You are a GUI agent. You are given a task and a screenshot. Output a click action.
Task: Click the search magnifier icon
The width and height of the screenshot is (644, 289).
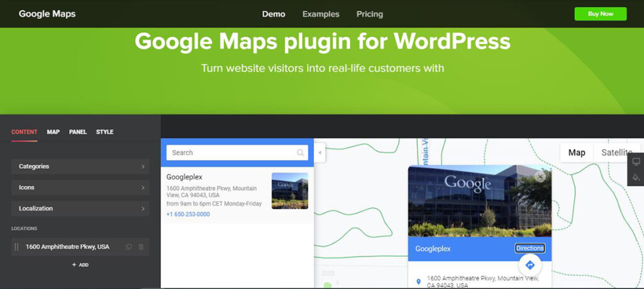301,152
